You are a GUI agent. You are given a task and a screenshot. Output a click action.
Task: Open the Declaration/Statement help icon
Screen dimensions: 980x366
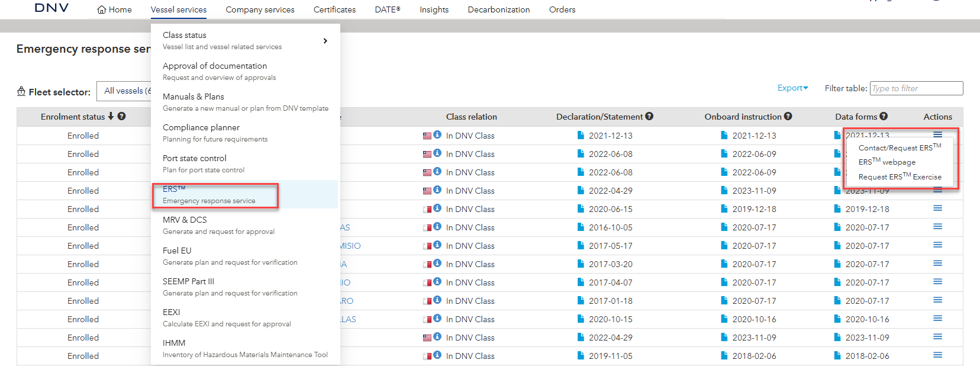pyautogui.click(x=649, y=116)
